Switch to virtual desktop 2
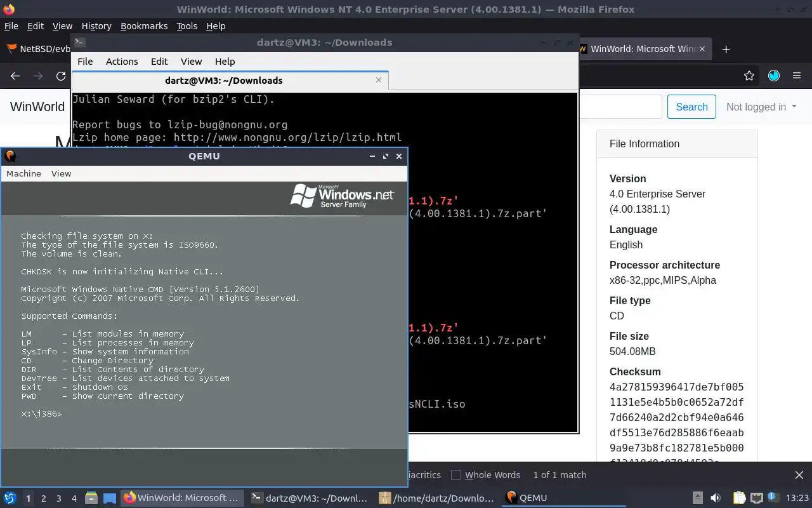This screenshot has height=508, width=812. click(43, 498)
